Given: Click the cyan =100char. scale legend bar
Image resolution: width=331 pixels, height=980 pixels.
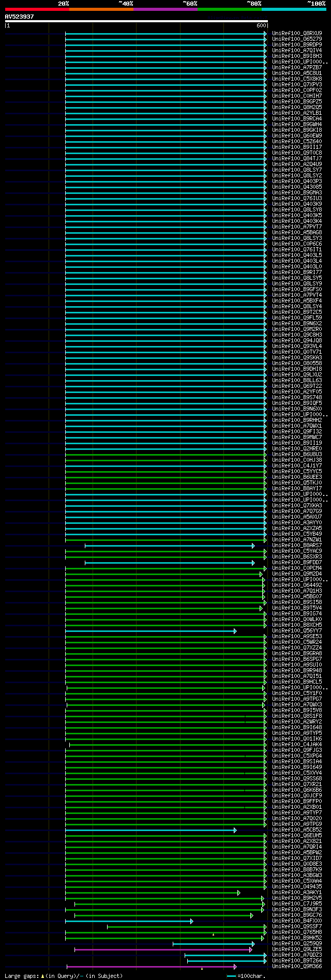Looking at the screenshot, I should point(231,976).
